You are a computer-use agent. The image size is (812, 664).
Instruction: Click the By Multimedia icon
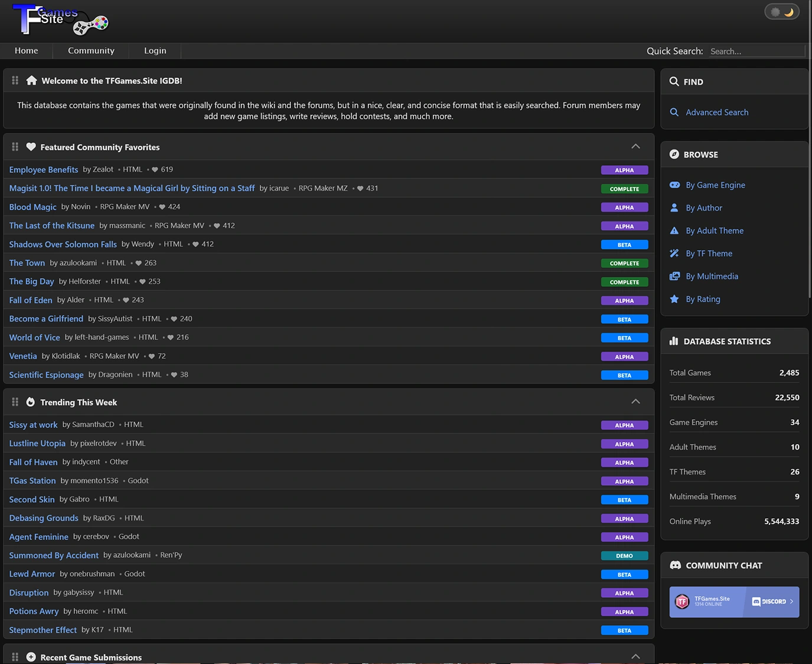coord(674,276)
